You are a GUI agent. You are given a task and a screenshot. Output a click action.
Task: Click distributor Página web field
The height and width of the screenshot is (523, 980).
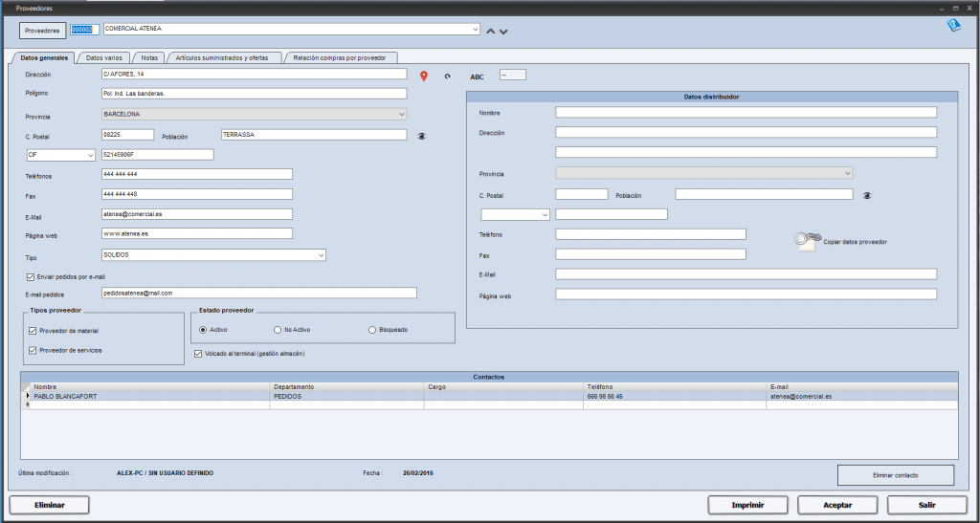746,294
